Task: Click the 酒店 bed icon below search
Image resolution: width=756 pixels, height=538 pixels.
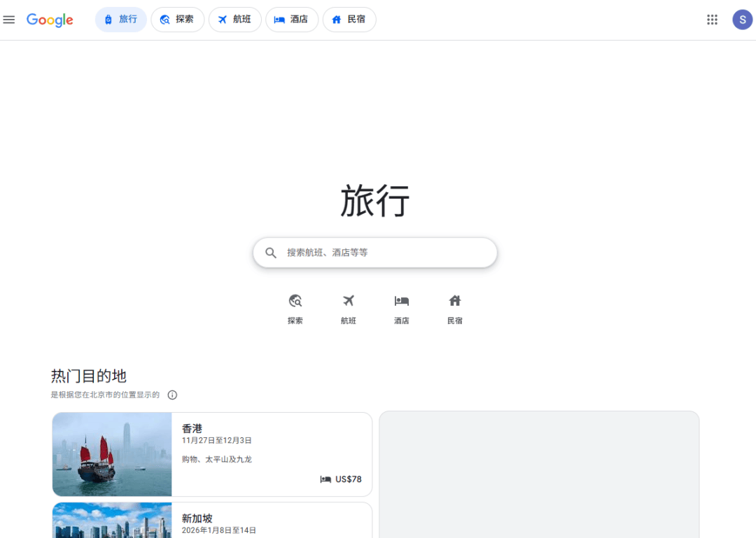Action: click(401, 302)
